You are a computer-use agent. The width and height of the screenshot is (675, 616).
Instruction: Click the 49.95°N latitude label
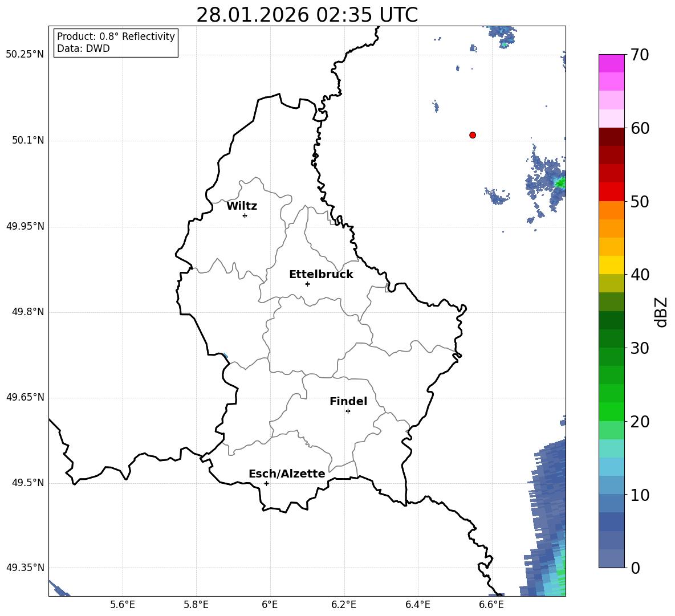(25, 226)
